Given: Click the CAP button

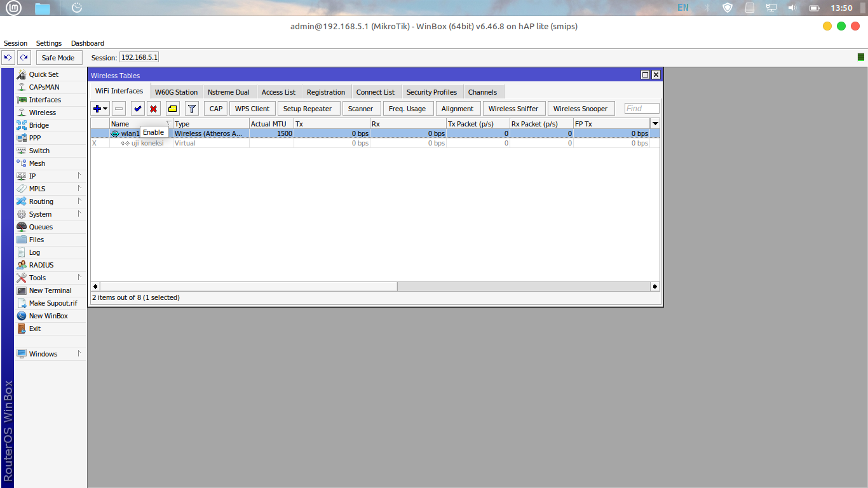Looking at the screenshot, I should coord(216,109).
